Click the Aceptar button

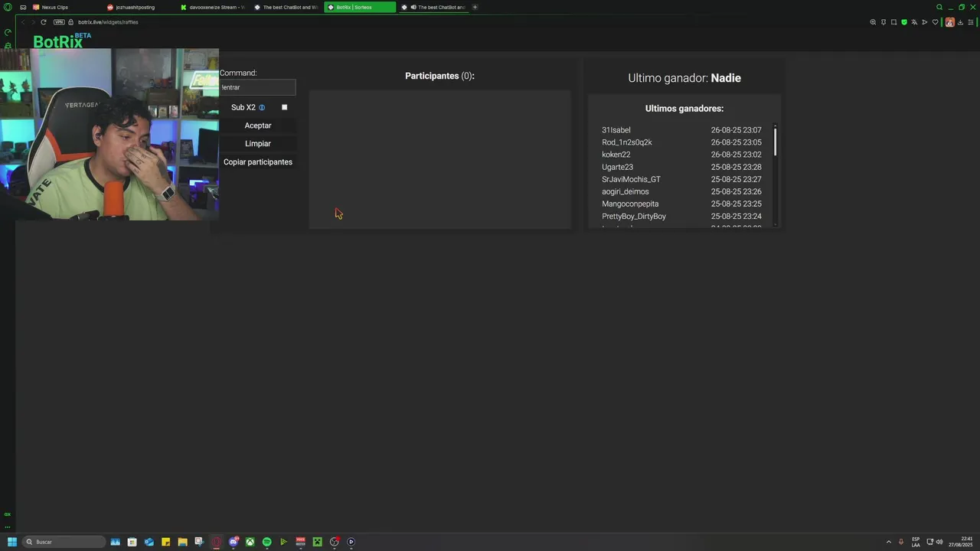tap(258, 126)
